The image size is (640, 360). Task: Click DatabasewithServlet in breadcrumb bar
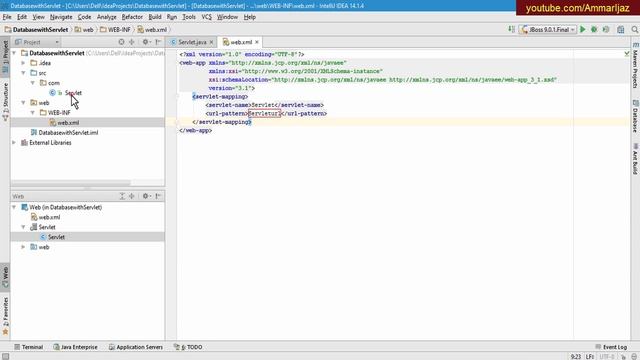point(40,29)
